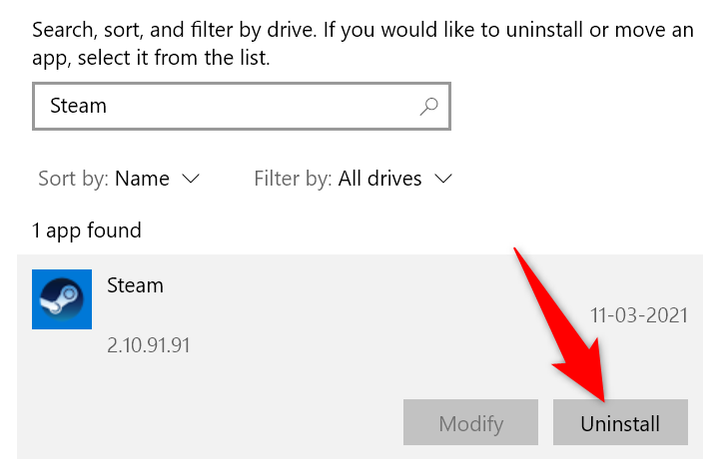Click the word Steam typed in the search box

point(78,105)
